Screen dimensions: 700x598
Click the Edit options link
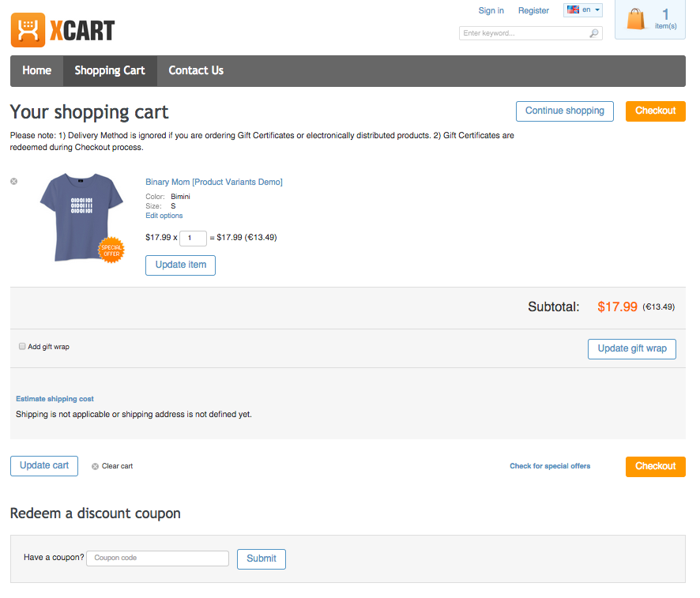(x=164, y=216)
